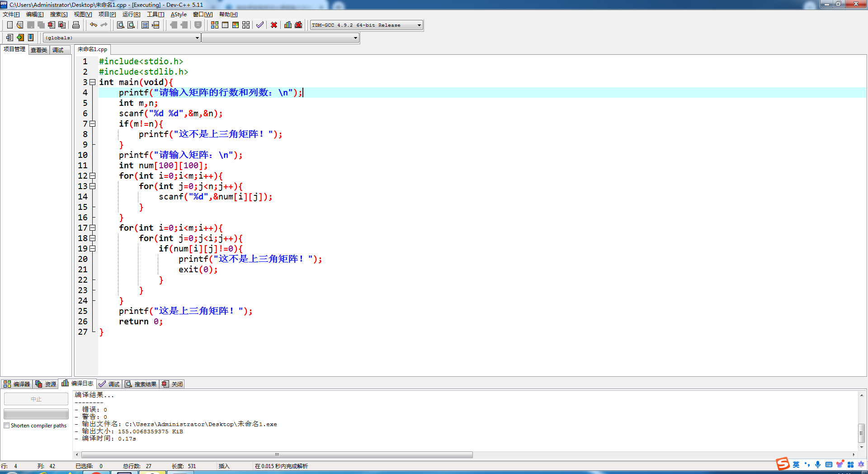Click the Sogou voice input microphone
868x474 pixels.
(x=818, y=465)
